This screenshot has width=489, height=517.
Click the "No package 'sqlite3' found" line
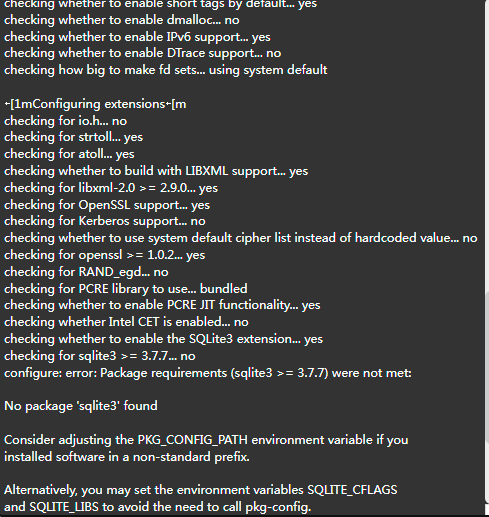pyautogui.click(x=81, y=406)
